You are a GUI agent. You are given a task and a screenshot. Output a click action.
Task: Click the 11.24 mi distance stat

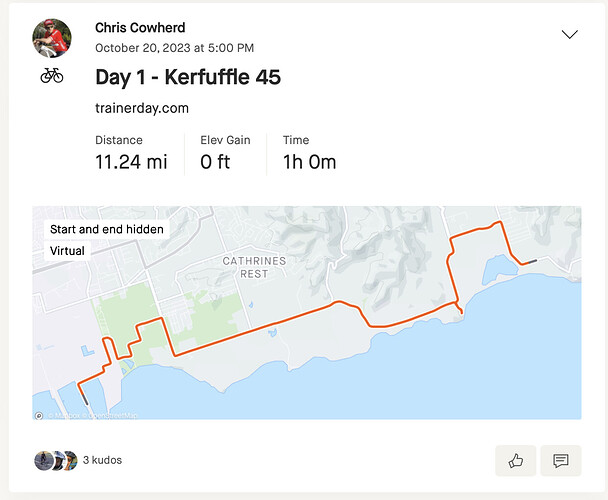point(131,161)
